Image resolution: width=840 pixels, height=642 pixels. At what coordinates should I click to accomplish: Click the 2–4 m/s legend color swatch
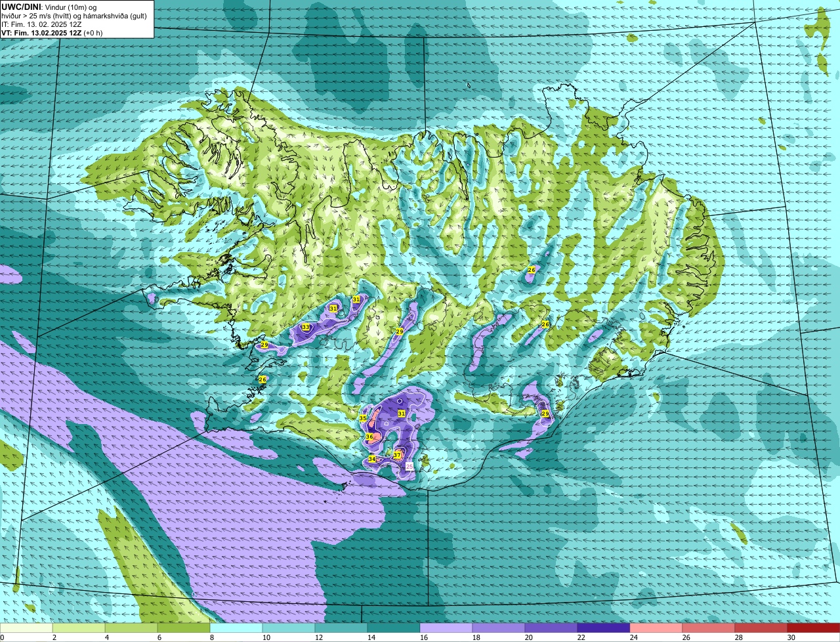point(79,628)
